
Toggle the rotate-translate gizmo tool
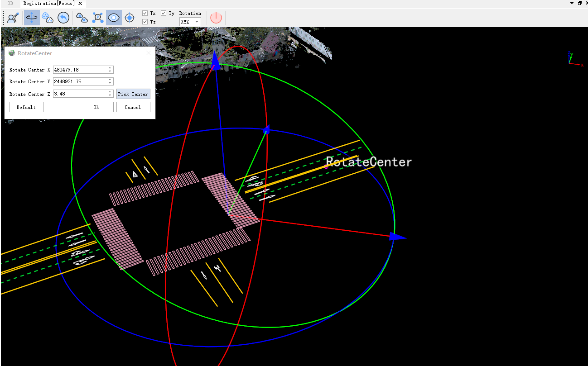(x=32, y=18)
